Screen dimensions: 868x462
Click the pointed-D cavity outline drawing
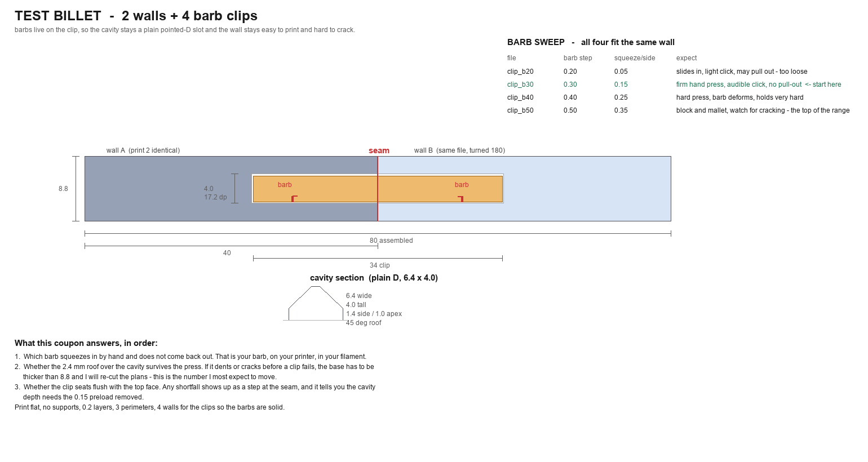pos(316,304)
